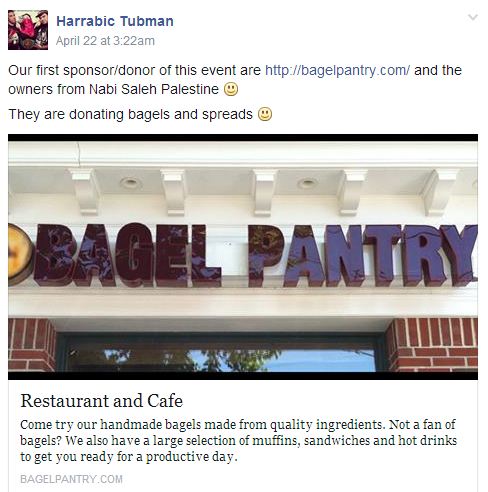This screenshot has height=492, width=488.
Task: Click the smiley emoji after spreads
Action: [x=265, y=114]
